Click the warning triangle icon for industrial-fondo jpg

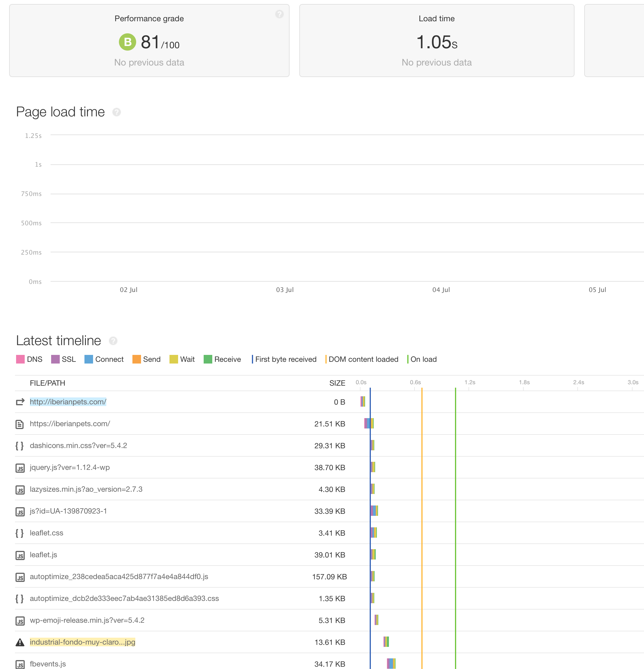coord(20,642)
